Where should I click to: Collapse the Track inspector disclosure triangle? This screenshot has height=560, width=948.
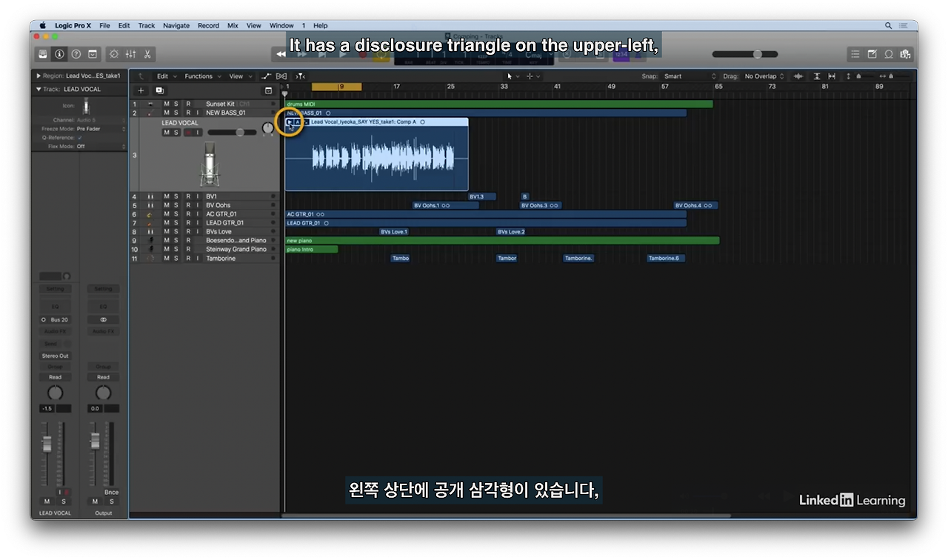point(39,89)
